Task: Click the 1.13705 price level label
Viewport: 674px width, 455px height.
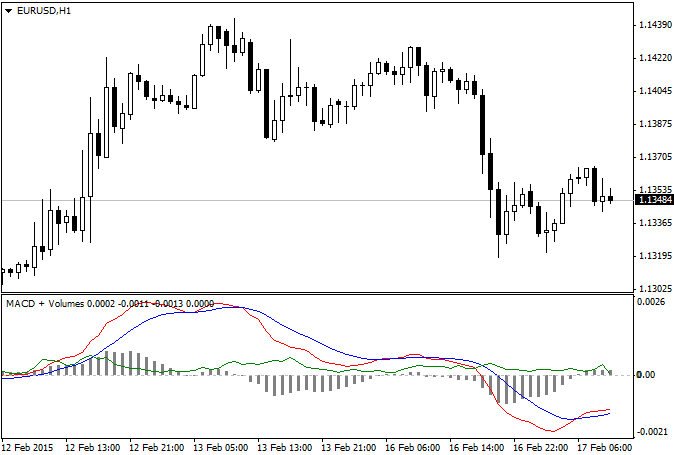Action: point(654,157)
